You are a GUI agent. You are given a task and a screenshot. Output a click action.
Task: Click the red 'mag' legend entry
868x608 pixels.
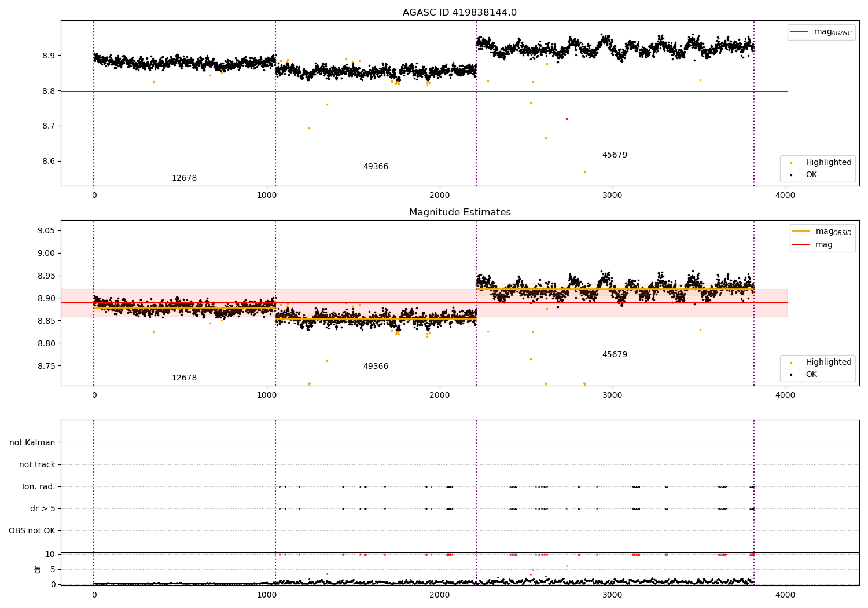click(x=812, y=245)
